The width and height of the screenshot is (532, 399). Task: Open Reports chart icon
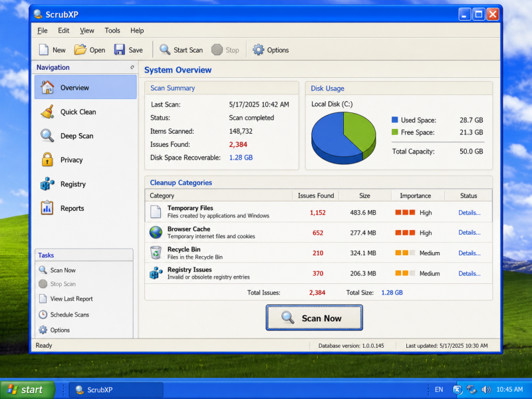click(x=47, y=208)
